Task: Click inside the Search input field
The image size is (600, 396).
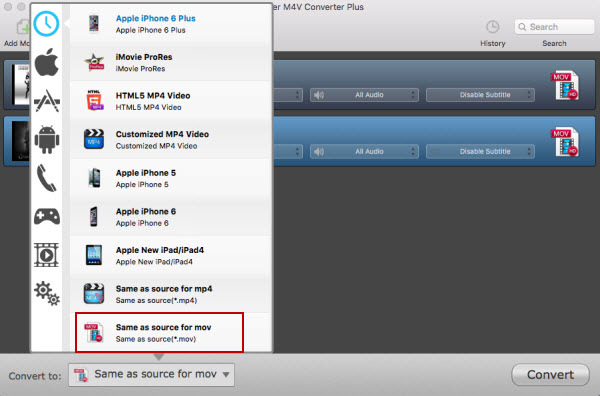Action: [554, 27]
